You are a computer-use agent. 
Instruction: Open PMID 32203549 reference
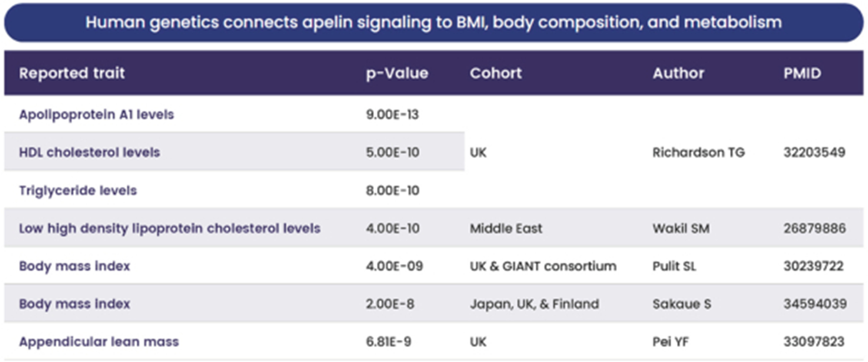coord(814,152)
